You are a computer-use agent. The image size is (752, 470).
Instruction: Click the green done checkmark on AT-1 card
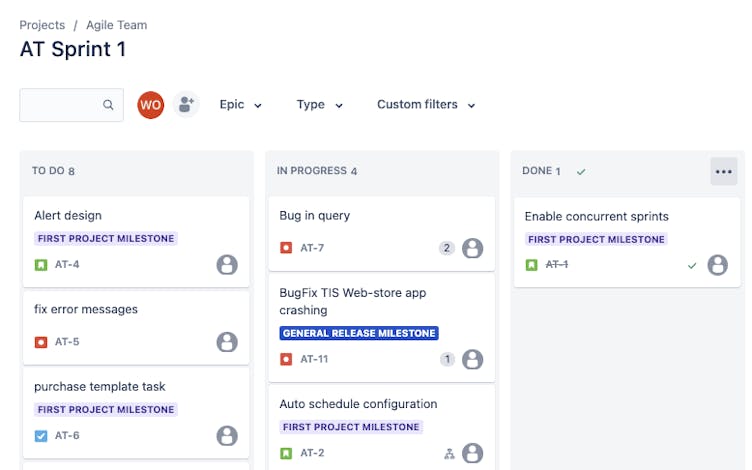tap(692, 265)
